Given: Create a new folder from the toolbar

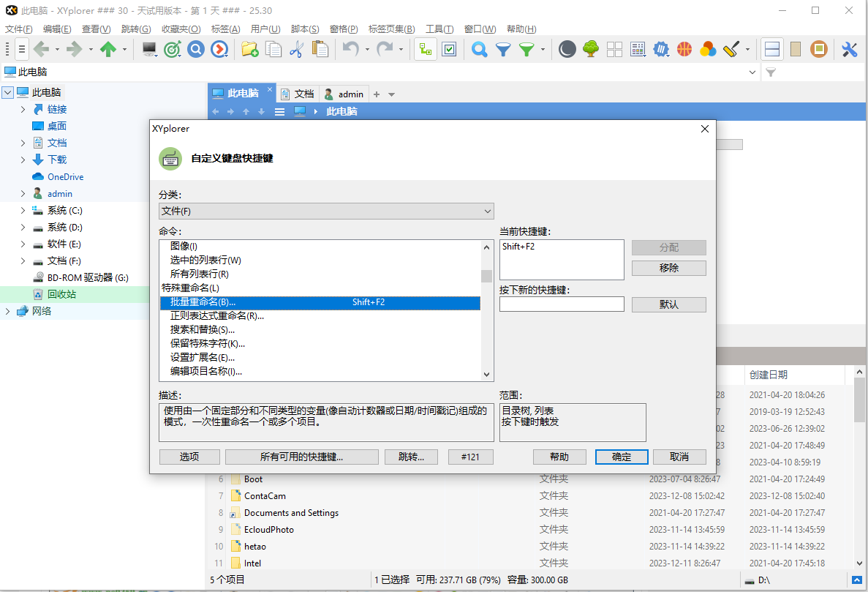Looking at the screenshot, I should click(x=249, y=48).
